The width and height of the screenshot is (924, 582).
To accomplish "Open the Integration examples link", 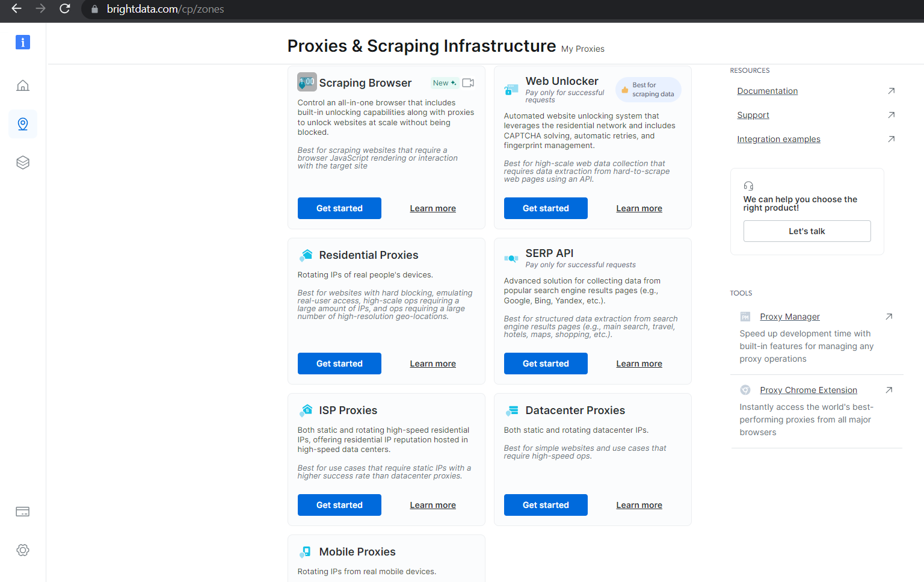I will 778,138.
